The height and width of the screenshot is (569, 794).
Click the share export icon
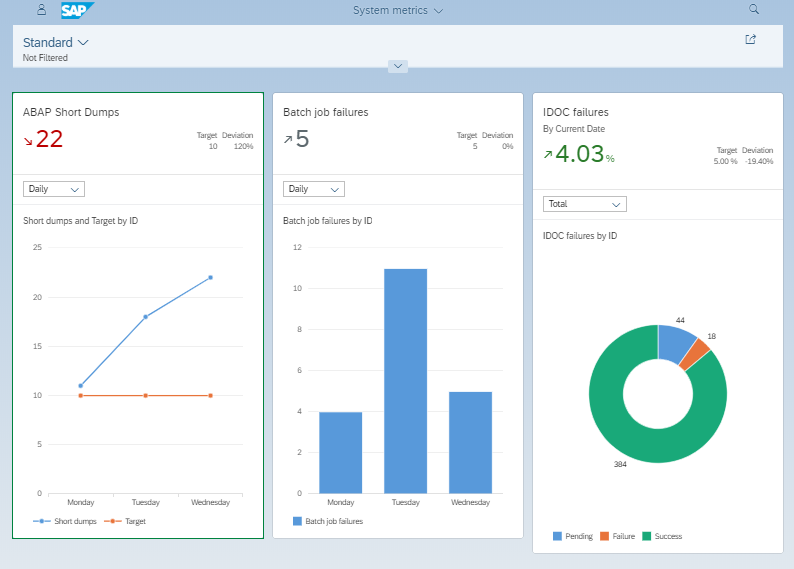point(750,40)
